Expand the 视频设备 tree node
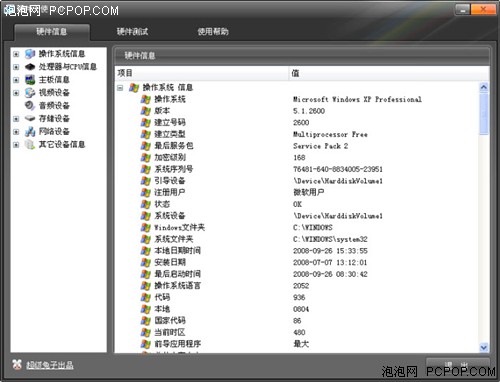Screen dimensions: 500x382 16,93
